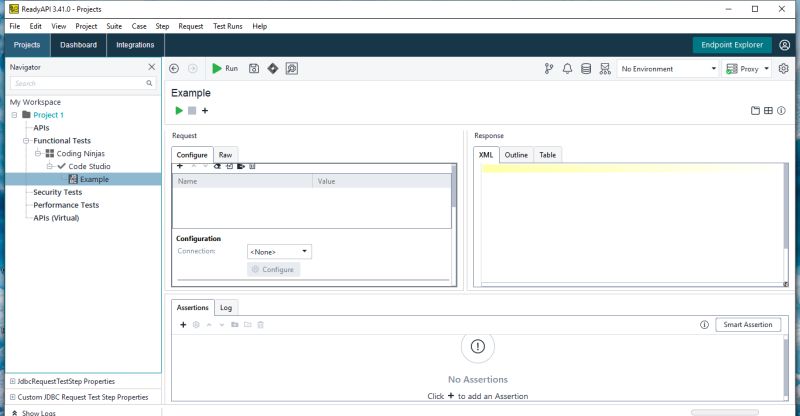Switch to the XML response tab
This screenshot has width=800, height=416.
[486, 155]
